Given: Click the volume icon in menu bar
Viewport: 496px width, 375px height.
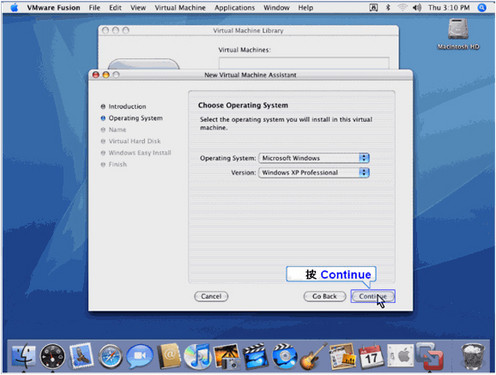Looking at the screenshot, I should (417, 7).
